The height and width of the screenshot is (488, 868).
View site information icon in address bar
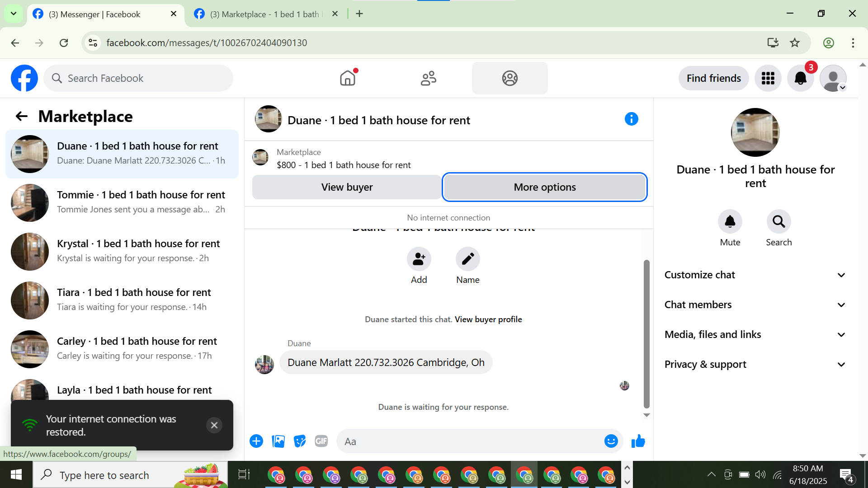click(x=93, y=43)
